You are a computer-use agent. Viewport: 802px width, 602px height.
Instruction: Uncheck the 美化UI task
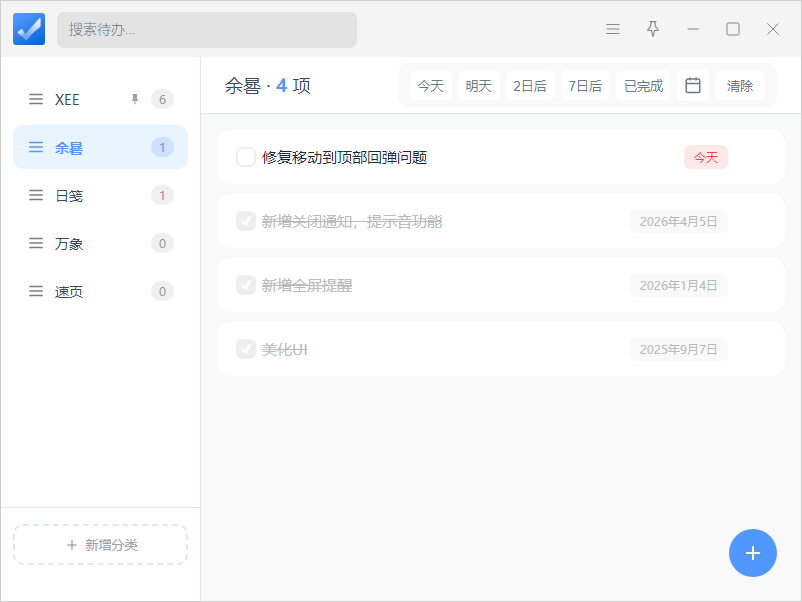tap(246, 349)
